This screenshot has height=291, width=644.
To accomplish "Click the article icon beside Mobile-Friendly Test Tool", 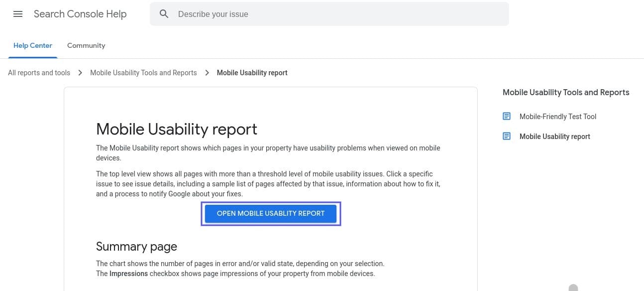I will click(x=507, y=116).
